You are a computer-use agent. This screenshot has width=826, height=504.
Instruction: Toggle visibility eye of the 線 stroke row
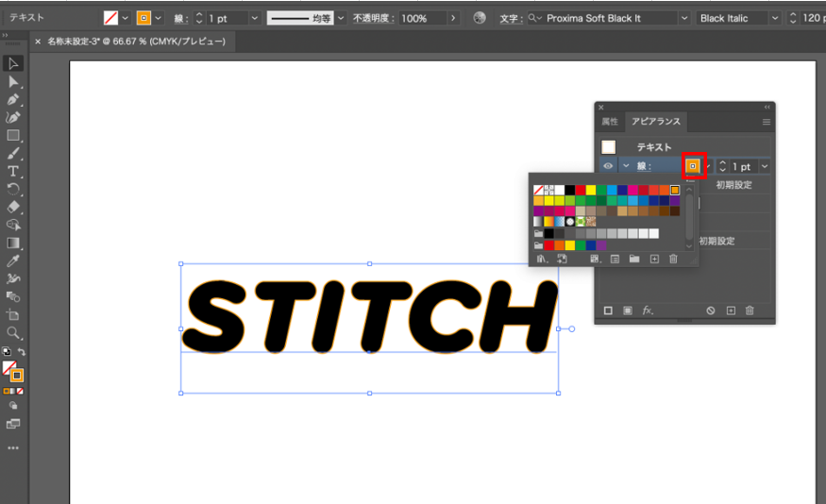pyautogui.click(x=608, y=166)
